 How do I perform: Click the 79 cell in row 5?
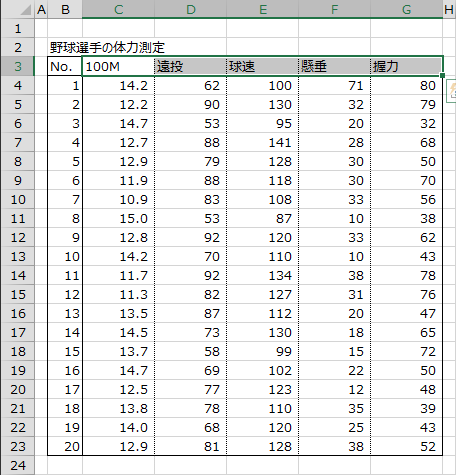(x=407, y=104)
